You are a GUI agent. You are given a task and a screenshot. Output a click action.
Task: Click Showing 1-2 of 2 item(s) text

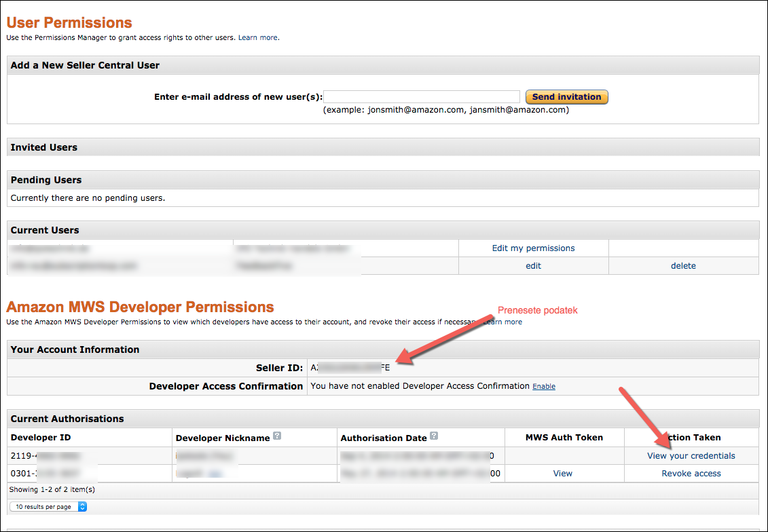click(52, 489)
